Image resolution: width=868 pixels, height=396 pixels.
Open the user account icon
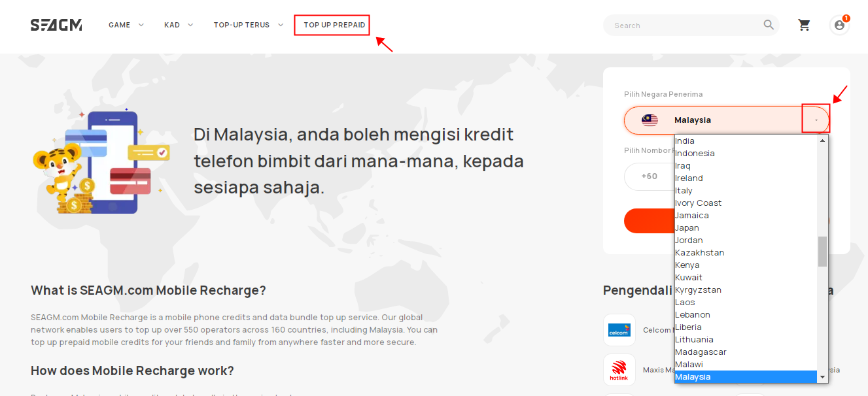click(x=839, y=25)
